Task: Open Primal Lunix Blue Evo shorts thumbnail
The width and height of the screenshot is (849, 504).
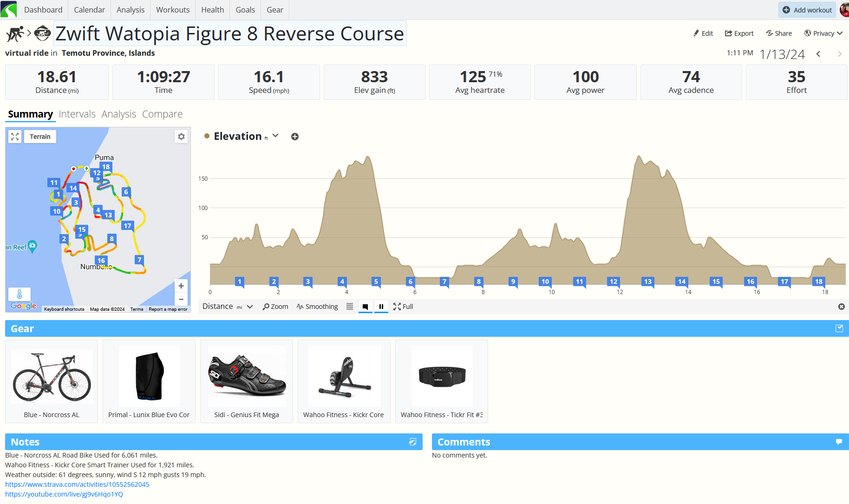Action: (x=149, y=381)
